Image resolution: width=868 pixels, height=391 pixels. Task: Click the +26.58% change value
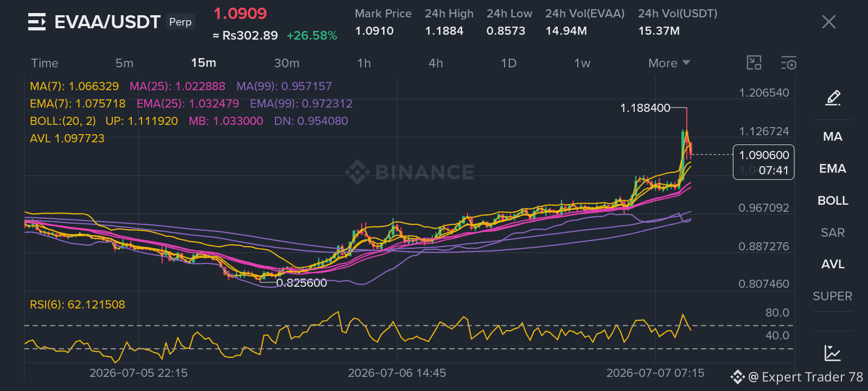(x=312, y=36)
